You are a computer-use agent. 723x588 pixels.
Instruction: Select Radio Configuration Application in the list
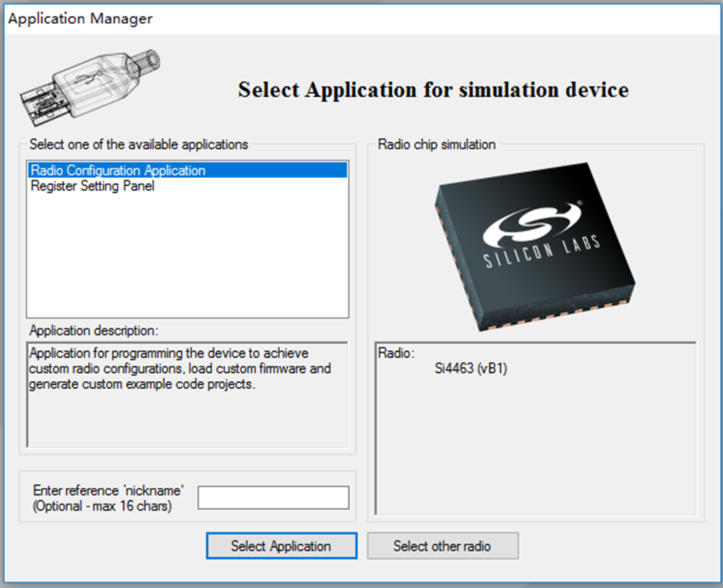coord(118,171)
